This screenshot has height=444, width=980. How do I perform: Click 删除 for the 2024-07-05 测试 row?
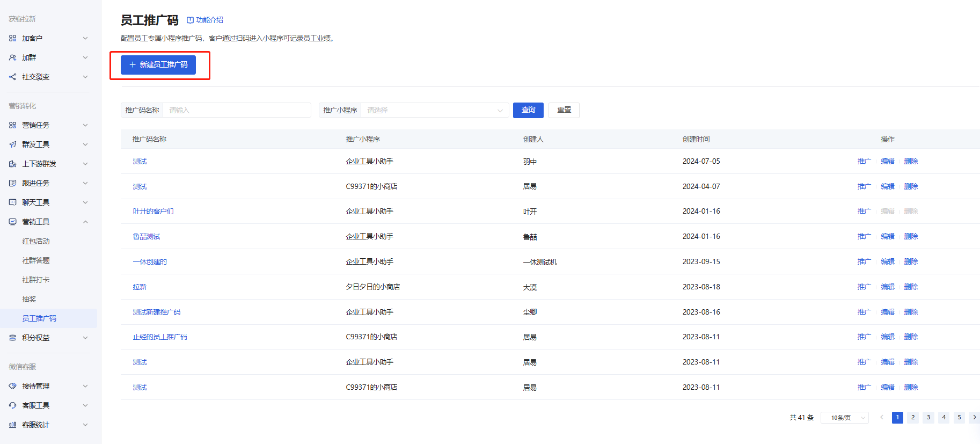pyautogui.click(x=911, y=161)
